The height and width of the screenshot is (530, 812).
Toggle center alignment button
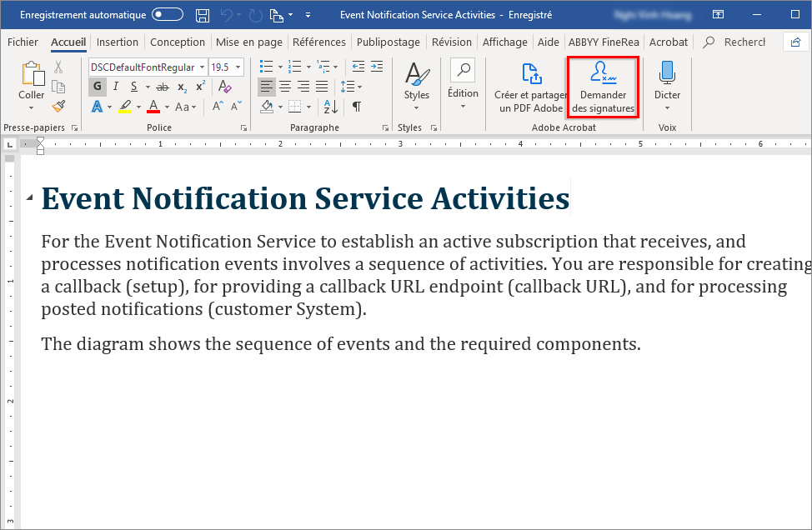[x=285, y=87]
